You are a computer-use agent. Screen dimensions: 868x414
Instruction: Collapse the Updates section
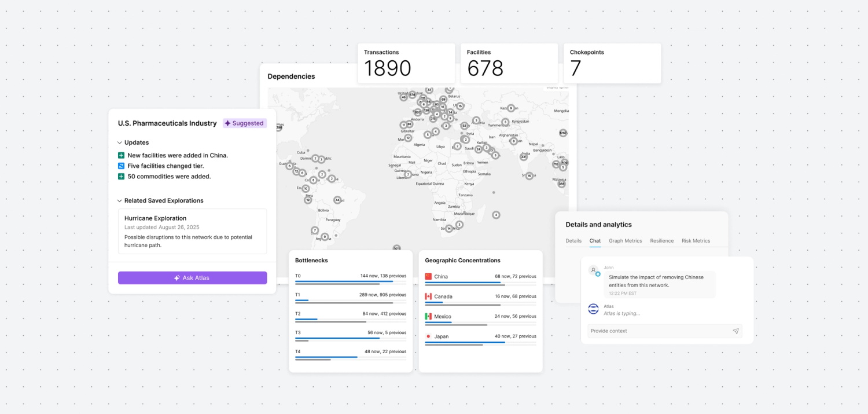click(x=120, y=142)
